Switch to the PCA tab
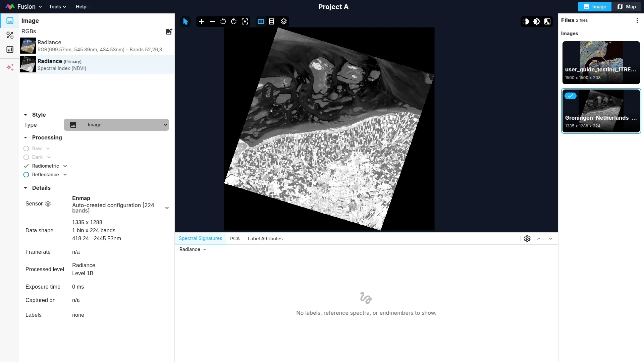The image size is (644, 362). (235, 239)
